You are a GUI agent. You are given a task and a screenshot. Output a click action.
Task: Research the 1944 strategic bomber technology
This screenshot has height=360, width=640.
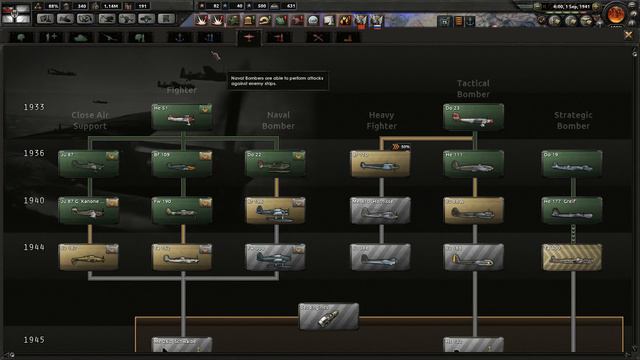[x=571, y=257]
